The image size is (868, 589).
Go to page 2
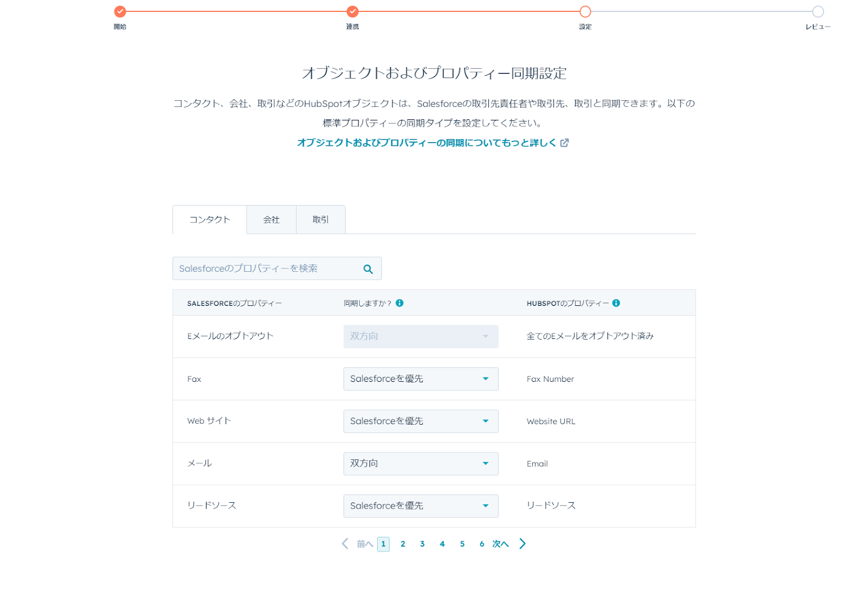tap(403, 544)
